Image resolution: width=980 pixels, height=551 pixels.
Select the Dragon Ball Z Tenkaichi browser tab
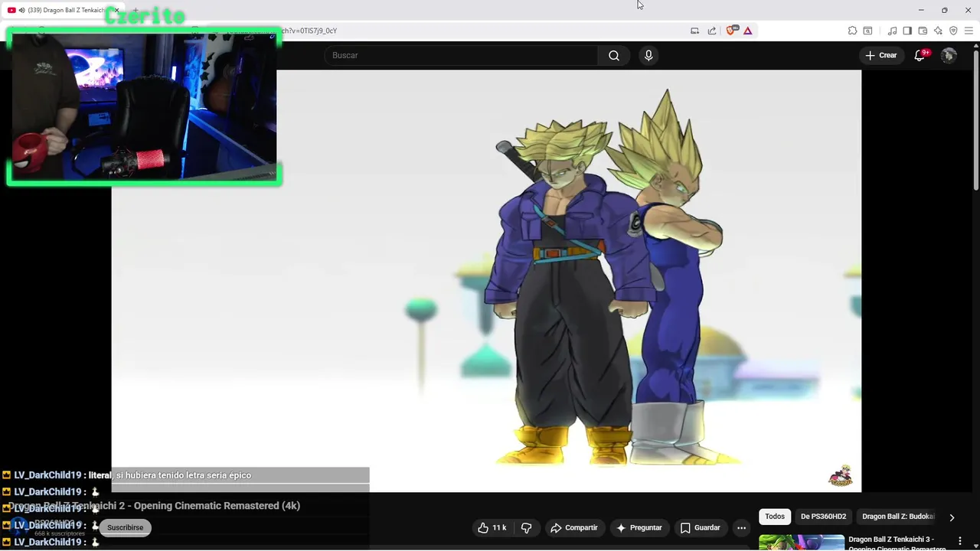coord(63,10)
